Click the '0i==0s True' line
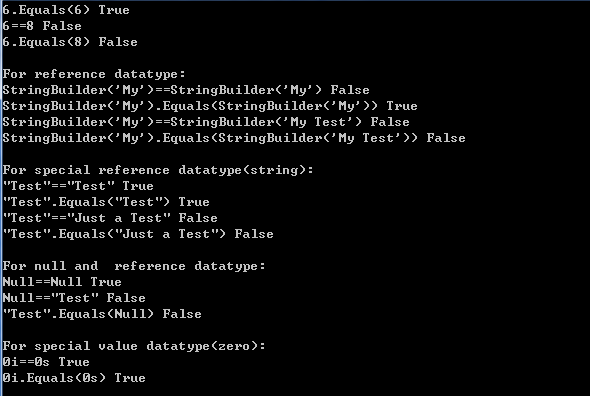The height and width of the screenshot is (396, 590). click(46, 362)
